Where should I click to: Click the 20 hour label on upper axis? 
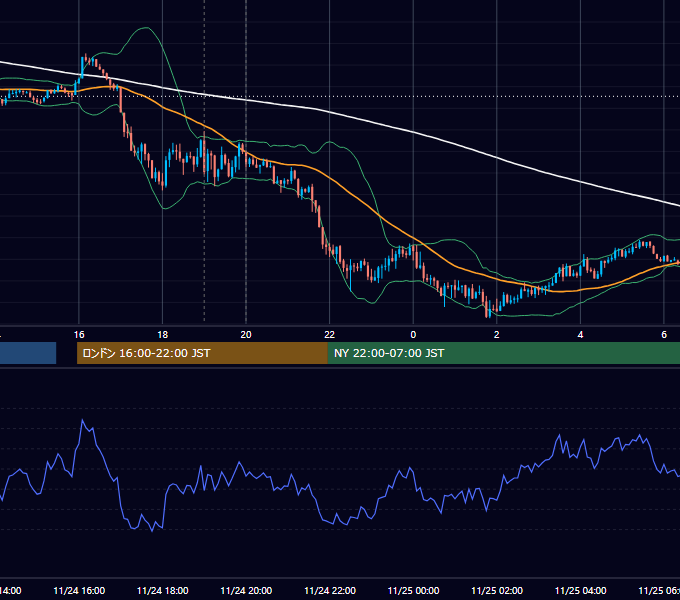[246, 335]
